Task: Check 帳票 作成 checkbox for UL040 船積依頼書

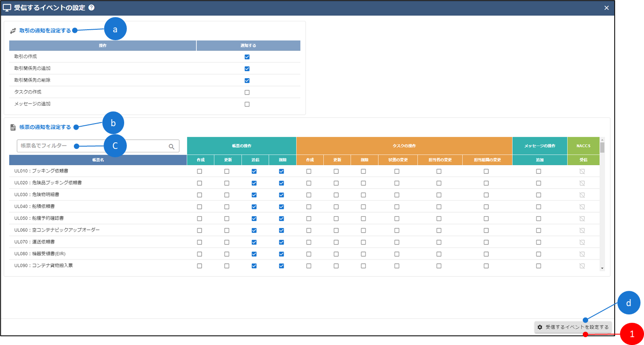Action: point(200,207)
